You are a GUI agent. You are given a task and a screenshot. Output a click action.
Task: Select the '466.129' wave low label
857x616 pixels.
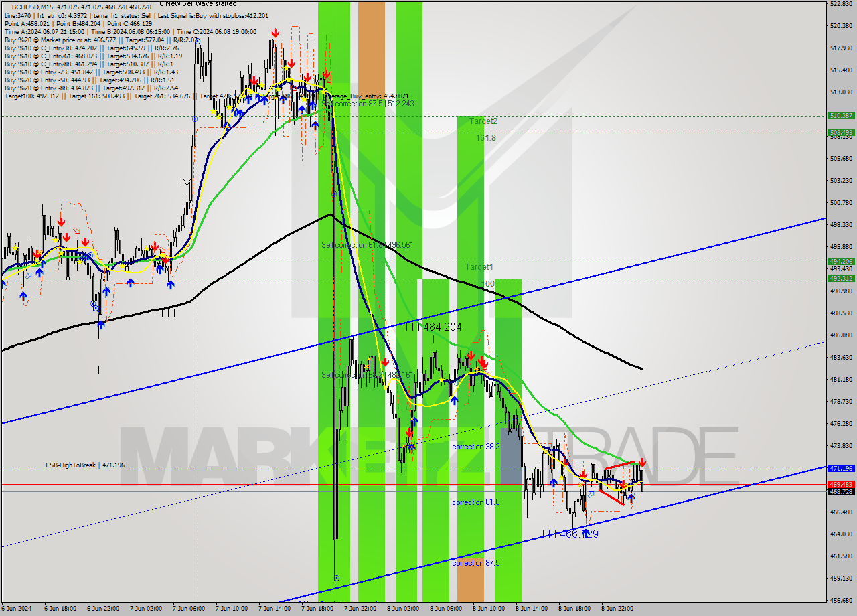(578, 534)
